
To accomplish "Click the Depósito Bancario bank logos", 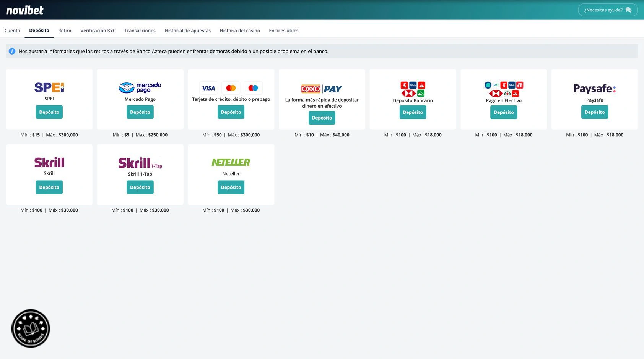I will tap(413, 89).
